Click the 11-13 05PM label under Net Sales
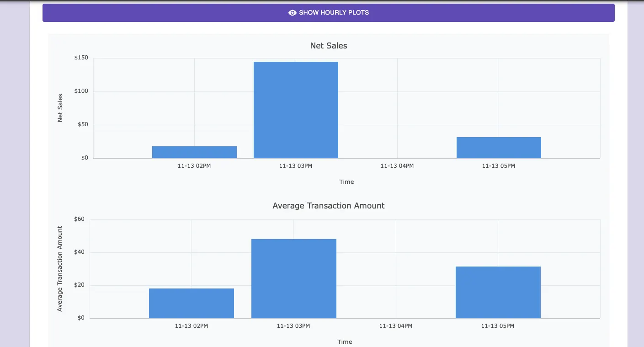The width and height of the screenshot is (644, 347). 498,166
